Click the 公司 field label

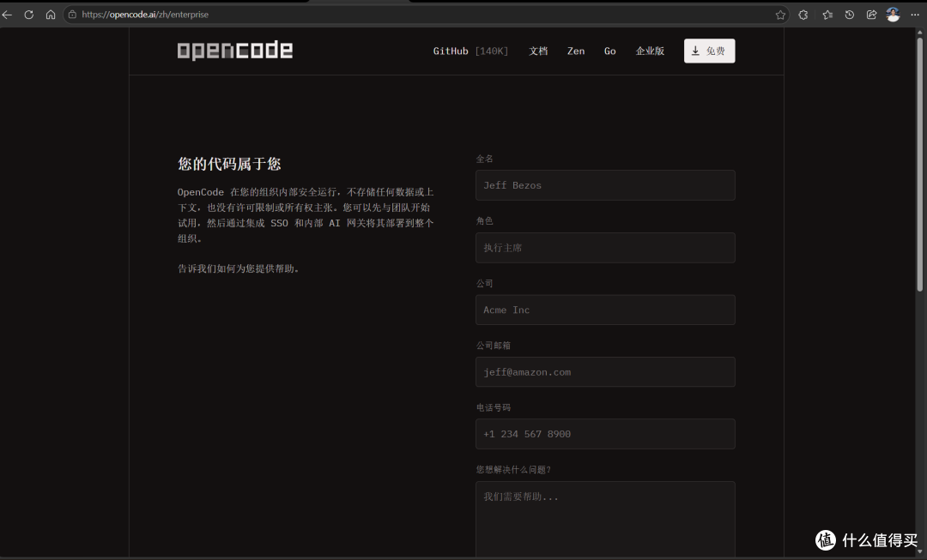485,284
